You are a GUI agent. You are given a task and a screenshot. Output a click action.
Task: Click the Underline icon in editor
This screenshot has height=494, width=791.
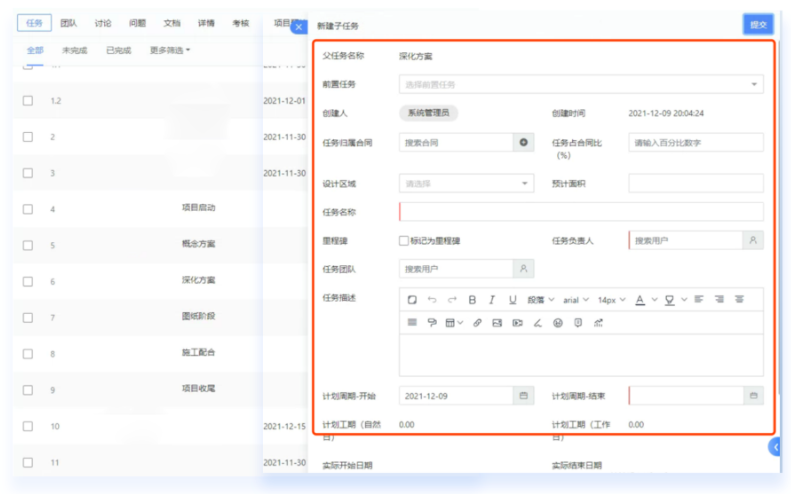(x=513, y=299)
